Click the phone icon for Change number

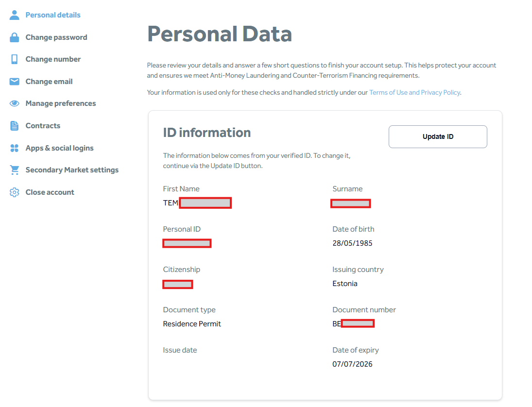point(15,59)
